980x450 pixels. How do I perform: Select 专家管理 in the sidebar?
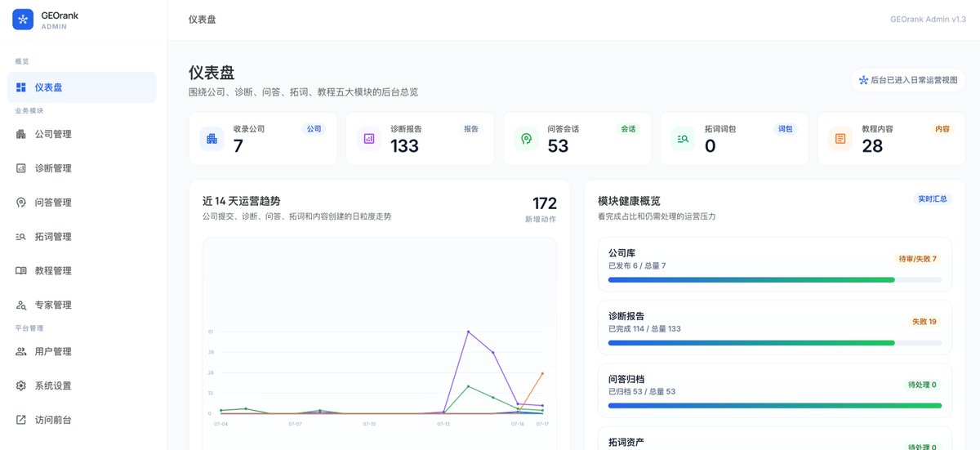pyautogui.click(x=82, y=305)
